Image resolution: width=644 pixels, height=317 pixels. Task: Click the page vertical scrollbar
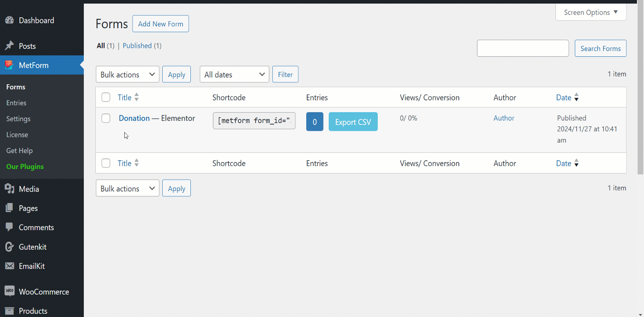tap(640, 88)
